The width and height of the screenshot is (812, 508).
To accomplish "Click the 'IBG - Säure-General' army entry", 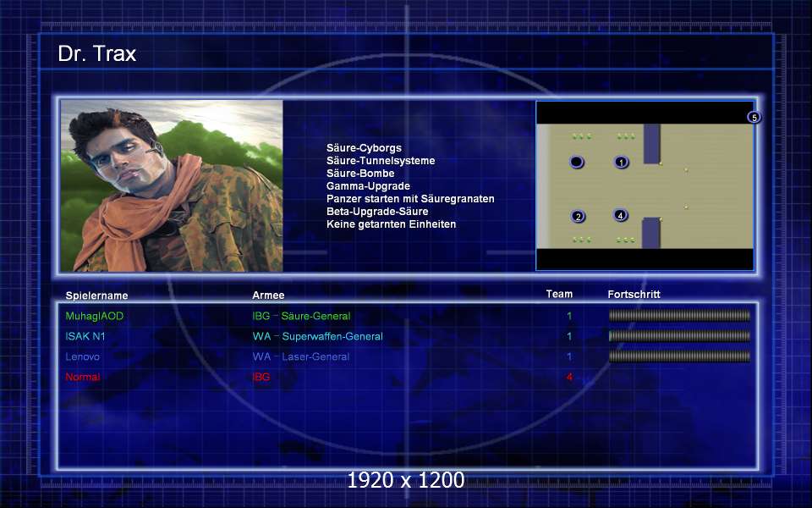I will coord(301,316).
